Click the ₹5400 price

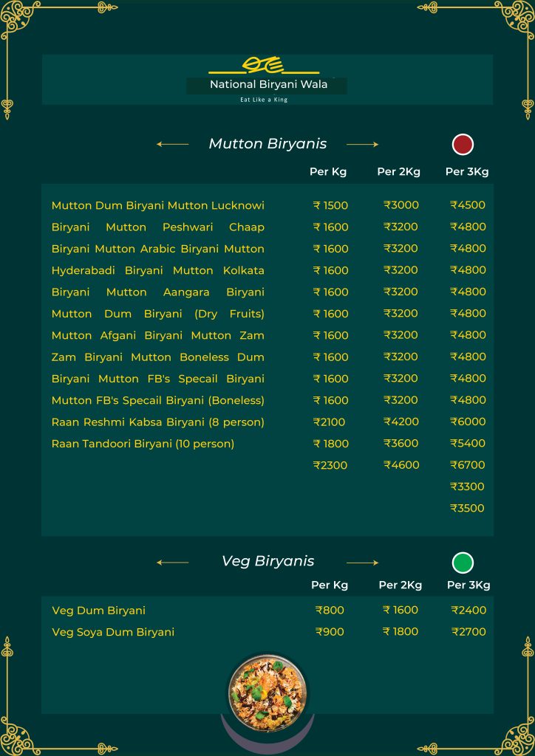[x=468, y=444]
